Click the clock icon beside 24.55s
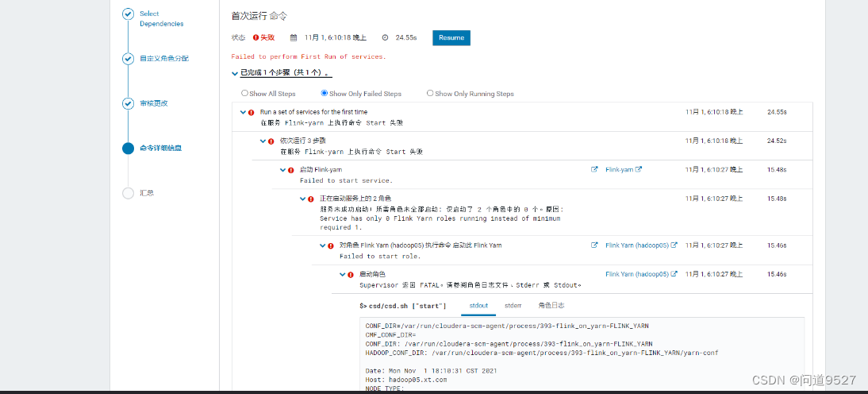The image size is (868, 394). click(386, 37)
